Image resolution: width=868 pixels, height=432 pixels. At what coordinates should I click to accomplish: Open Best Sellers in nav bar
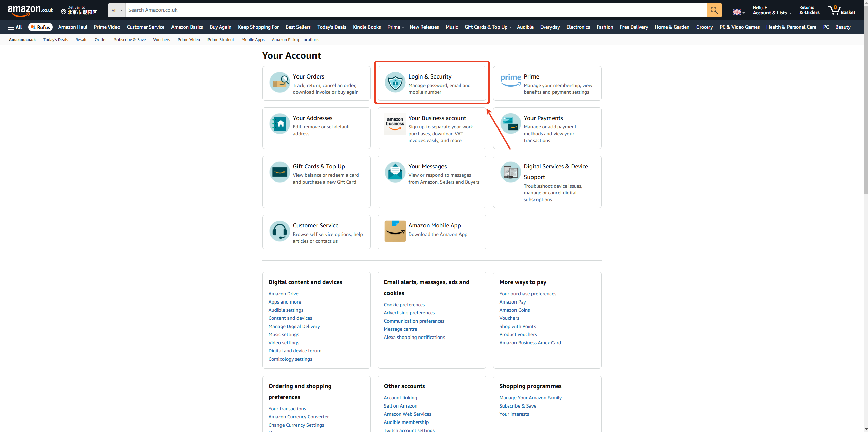click(x=298, y=27)
